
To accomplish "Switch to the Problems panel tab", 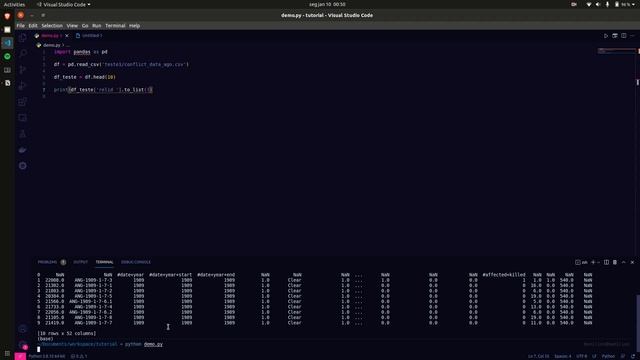I will click(x=51, y=262).
